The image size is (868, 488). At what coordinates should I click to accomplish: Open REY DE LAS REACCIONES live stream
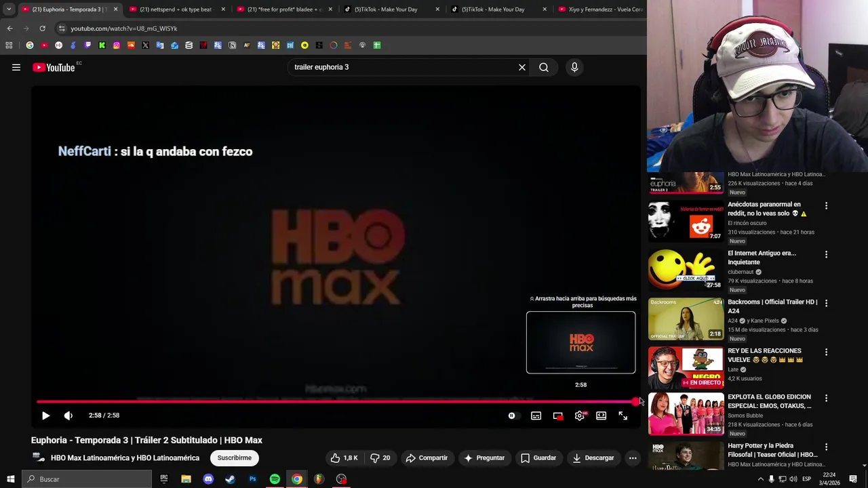coord(686,367)
